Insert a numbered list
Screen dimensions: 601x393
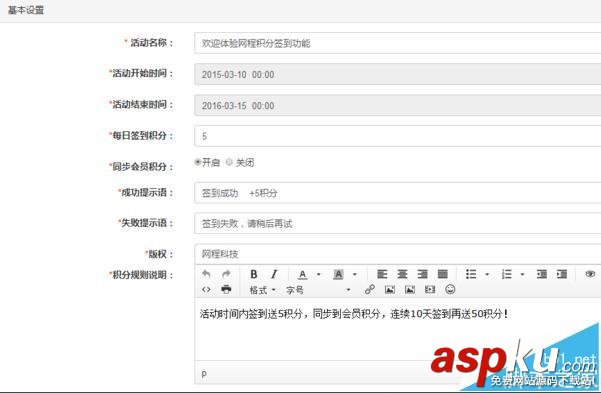pyautogui.click(x=507, y=274)
